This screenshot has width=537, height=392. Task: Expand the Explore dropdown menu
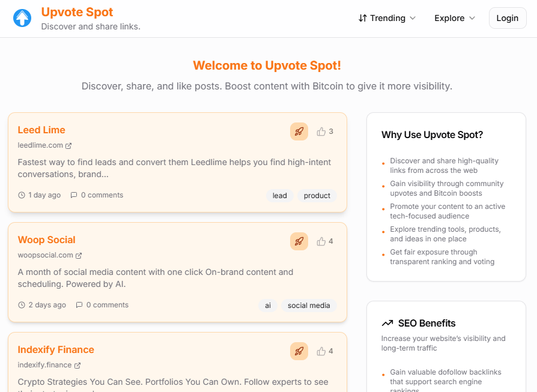[454, 18]
